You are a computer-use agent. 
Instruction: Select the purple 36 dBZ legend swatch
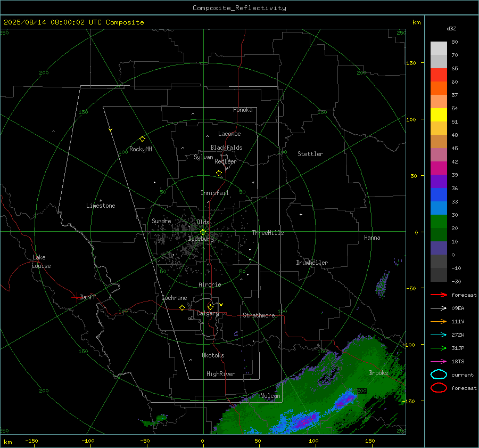(x=439, y=181)
